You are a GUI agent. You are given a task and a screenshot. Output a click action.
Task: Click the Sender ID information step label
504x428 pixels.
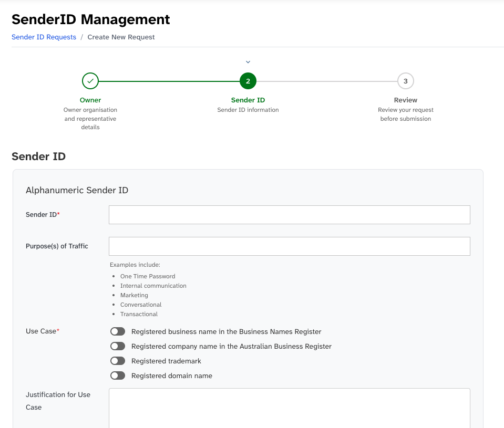click(x=248, y=110)
